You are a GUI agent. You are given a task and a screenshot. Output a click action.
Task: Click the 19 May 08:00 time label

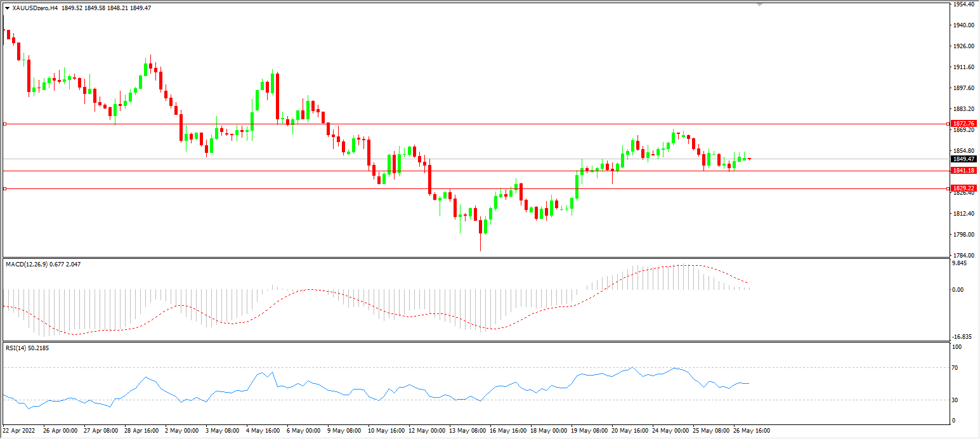pyautogui.click(x=589, y=431)
